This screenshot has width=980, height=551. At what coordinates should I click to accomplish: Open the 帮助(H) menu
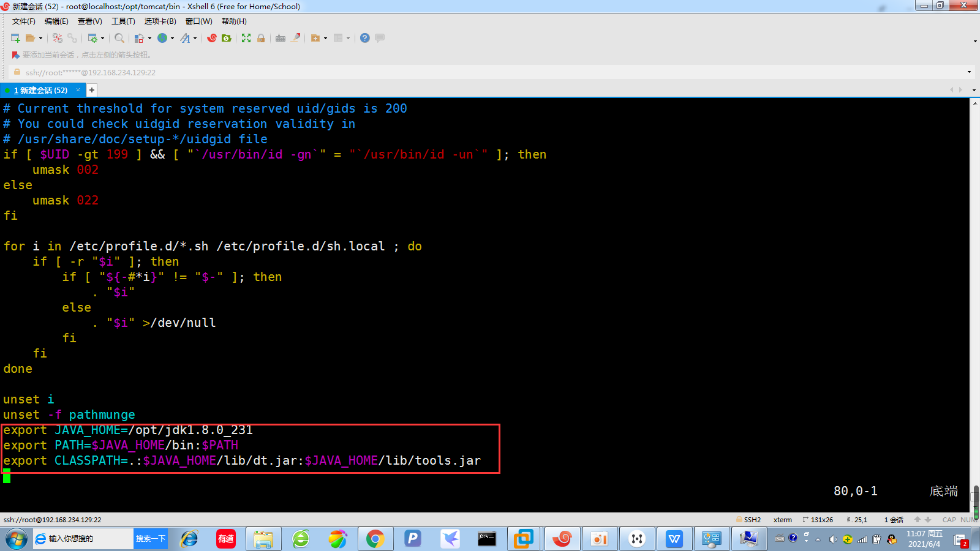point(234,21)
